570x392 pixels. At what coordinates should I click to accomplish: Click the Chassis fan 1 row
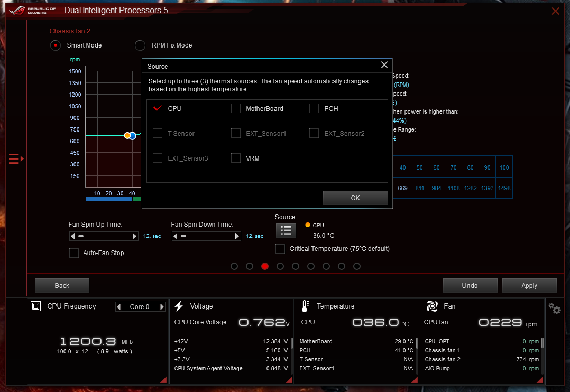(x=482, y=351)
